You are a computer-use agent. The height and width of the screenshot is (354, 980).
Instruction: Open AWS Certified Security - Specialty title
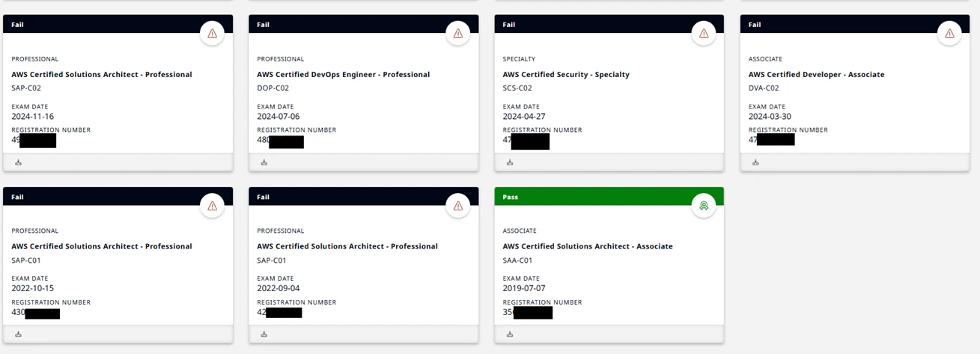[x=566, y=75]
